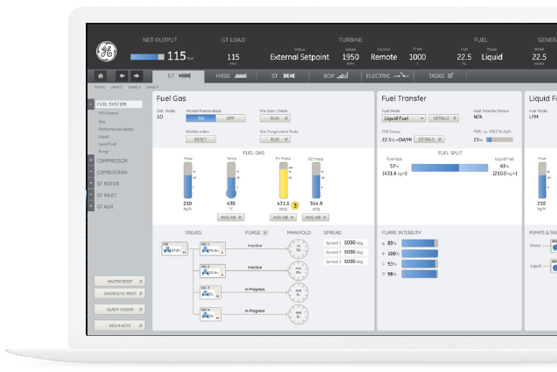Image resolution: width=557 pixels, height=372 pixels.
Task: Turn Piloted Premix Base ON
Action: tap(201, 118)
